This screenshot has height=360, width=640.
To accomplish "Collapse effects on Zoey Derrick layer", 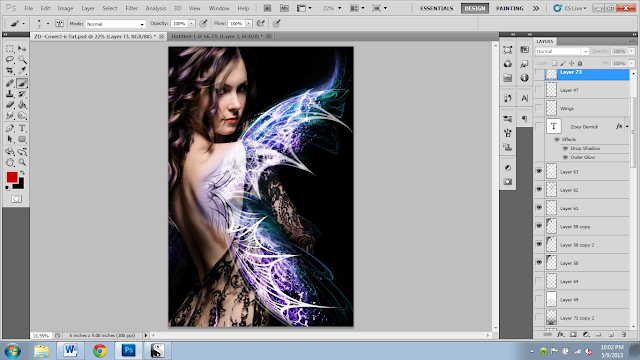I will pyautogui.click(x=627, y=127).
